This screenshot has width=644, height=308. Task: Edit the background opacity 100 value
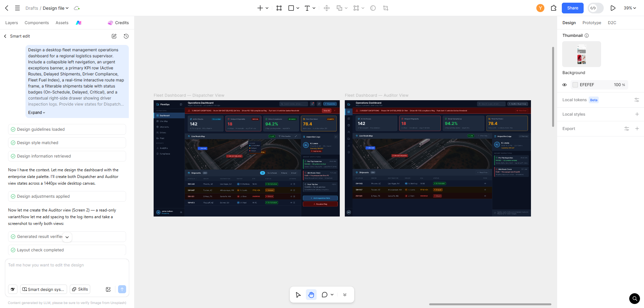tap(617, 85)
